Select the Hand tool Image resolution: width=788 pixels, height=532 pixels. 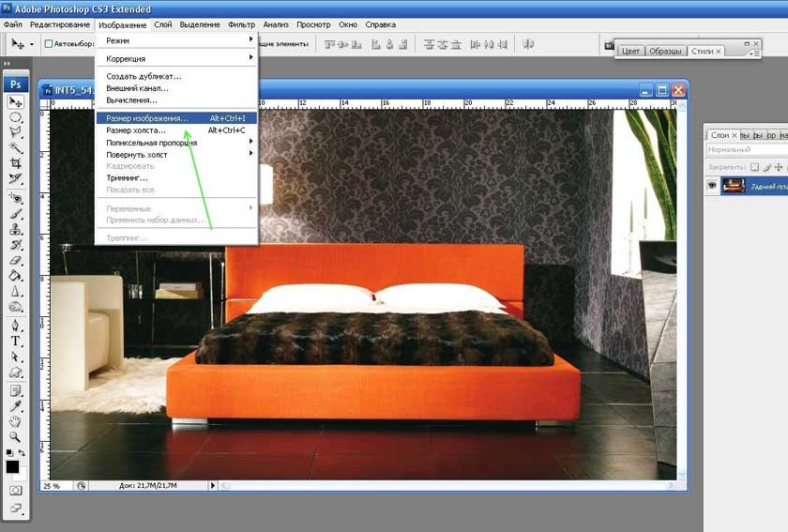click(16, 421)
